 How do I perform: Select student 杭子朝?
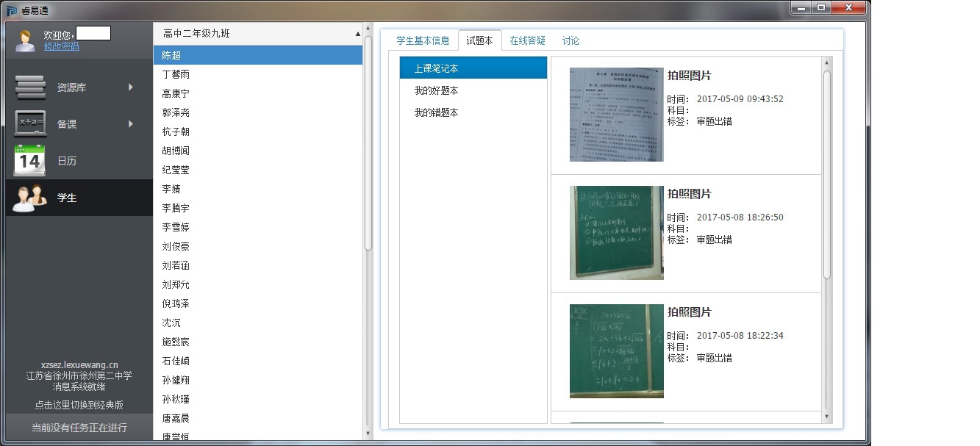258,132
